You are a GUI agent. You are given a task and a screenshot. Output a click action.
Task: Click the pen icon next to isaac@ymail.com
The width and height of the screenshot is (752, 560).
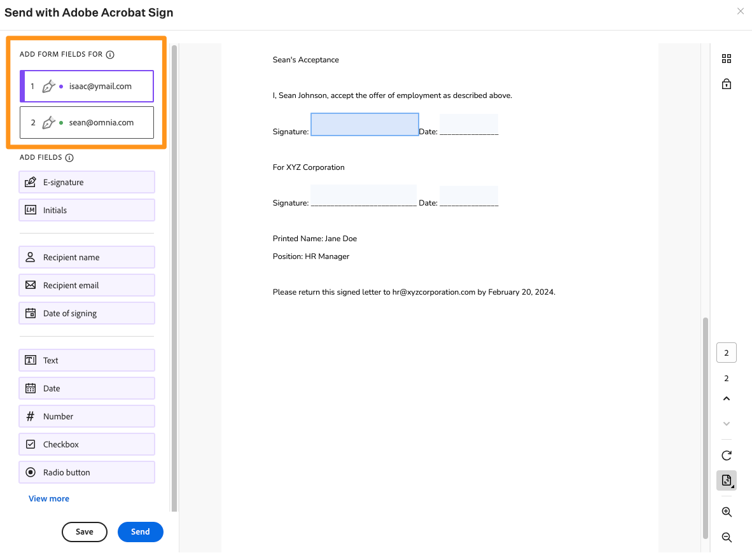coord(48,87)
